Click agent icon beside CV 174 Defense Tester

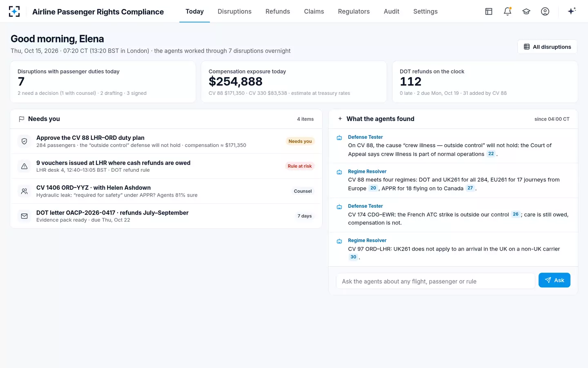click(x=339, y=207)
